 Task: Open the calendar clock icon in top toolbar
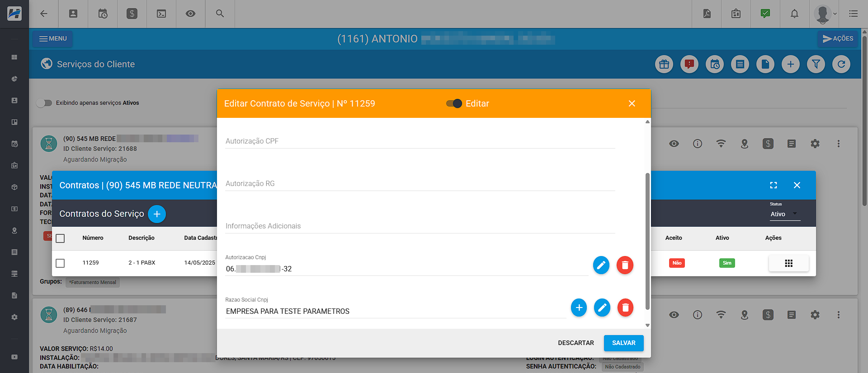[103, 14]
